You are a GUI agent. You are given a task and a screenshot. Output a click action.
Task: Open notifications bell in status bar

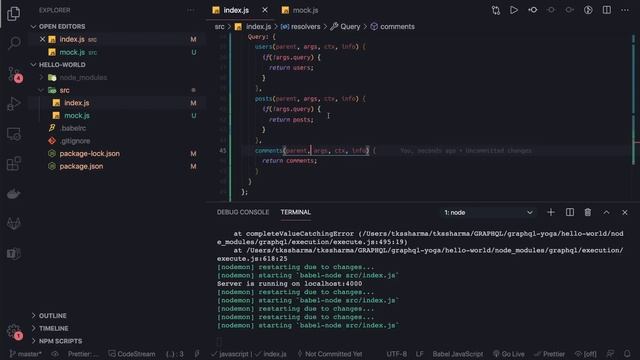(627, 354)
